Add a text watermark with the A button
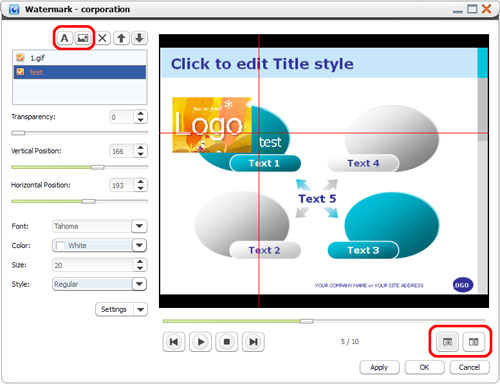 pyautogui.click(x=65, y=38)
